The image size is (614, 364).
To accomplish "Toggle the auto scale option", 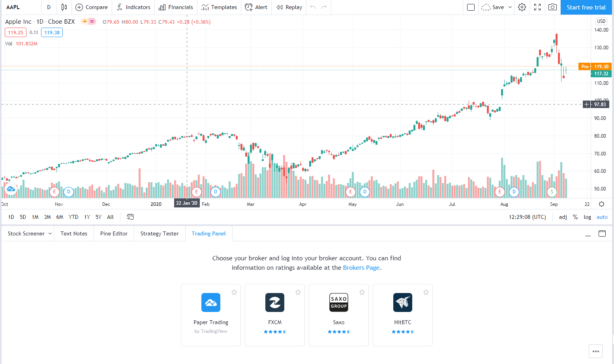I will 602,217.
